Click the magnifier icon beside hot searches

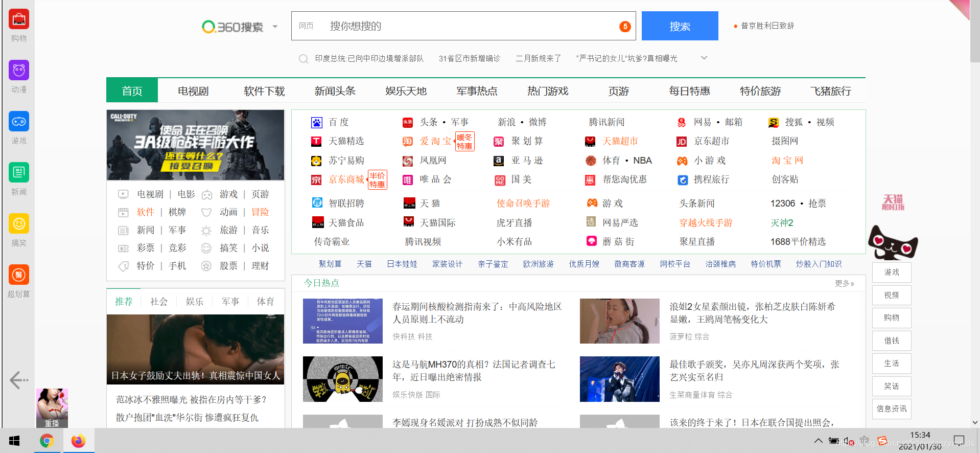[x=304, y=59]
